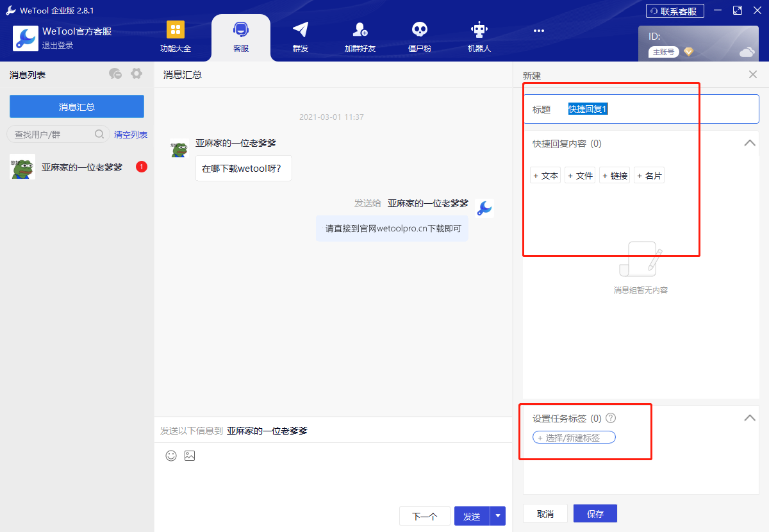Click the 发送 button
The image size is (769, 532).
pyautogui.click(x=472, y=516)
